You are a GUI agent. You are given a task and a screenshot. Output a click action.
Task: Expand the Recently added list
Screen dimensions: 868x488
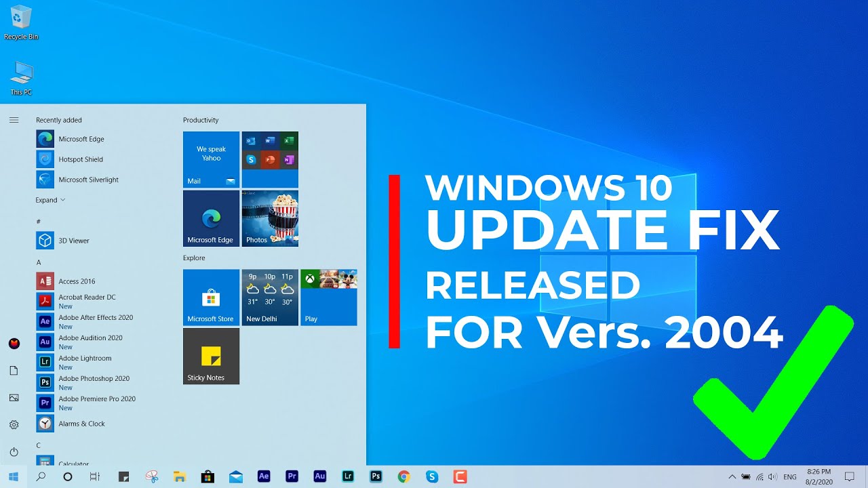tap(50, 200)
